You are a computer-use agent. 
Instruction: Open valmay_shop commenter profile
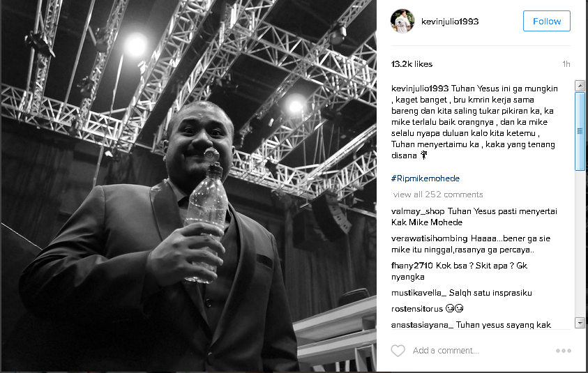point(418,211)
